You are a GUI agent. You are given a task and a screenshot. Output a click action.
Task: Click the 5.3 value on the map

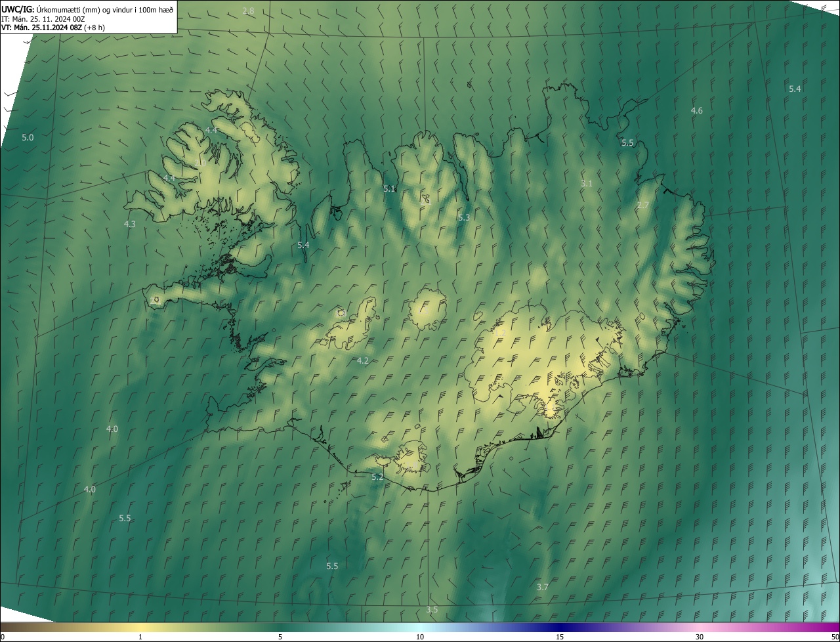464,217
